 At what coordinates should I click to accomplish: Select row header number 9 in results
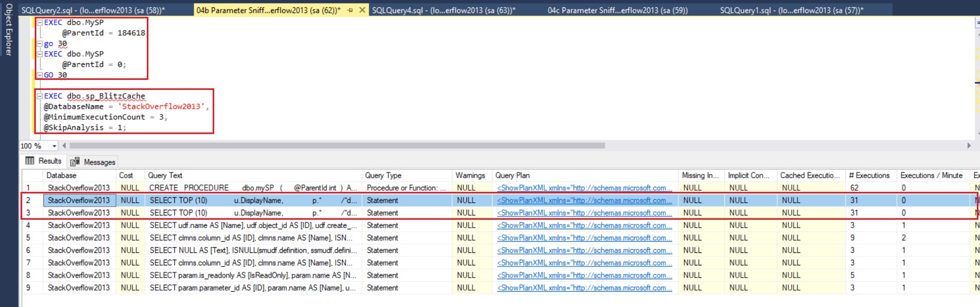[32, 288]
